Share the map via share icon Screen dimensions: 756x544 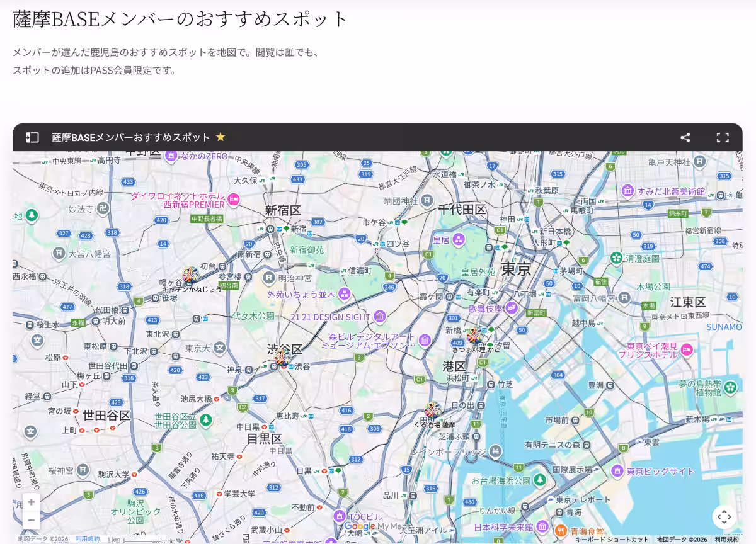click(685, 137)
